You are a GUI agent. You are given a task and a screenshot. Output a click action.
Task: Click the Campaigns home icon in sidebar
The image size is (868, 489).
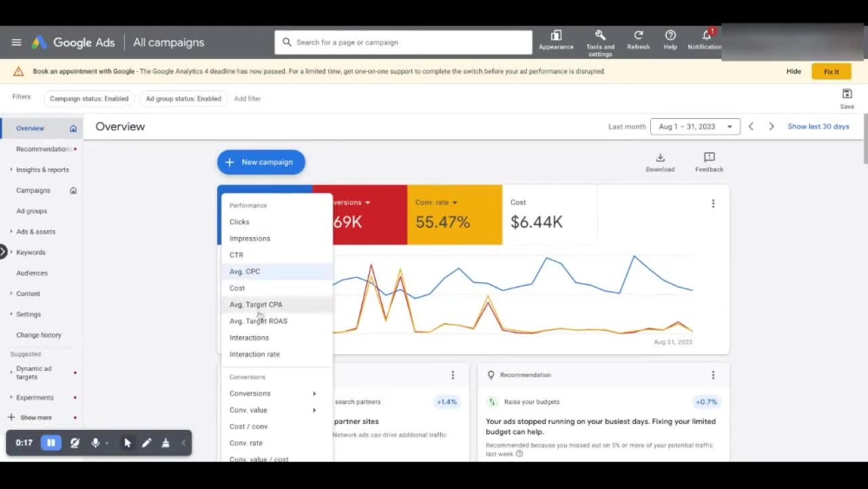(73, 190)
